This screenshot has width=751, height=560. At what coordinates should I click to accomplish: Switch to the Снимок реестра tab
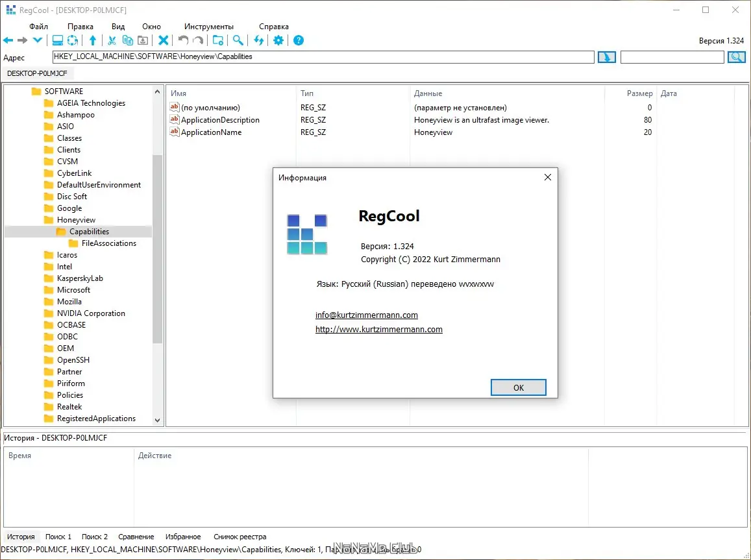240,537
